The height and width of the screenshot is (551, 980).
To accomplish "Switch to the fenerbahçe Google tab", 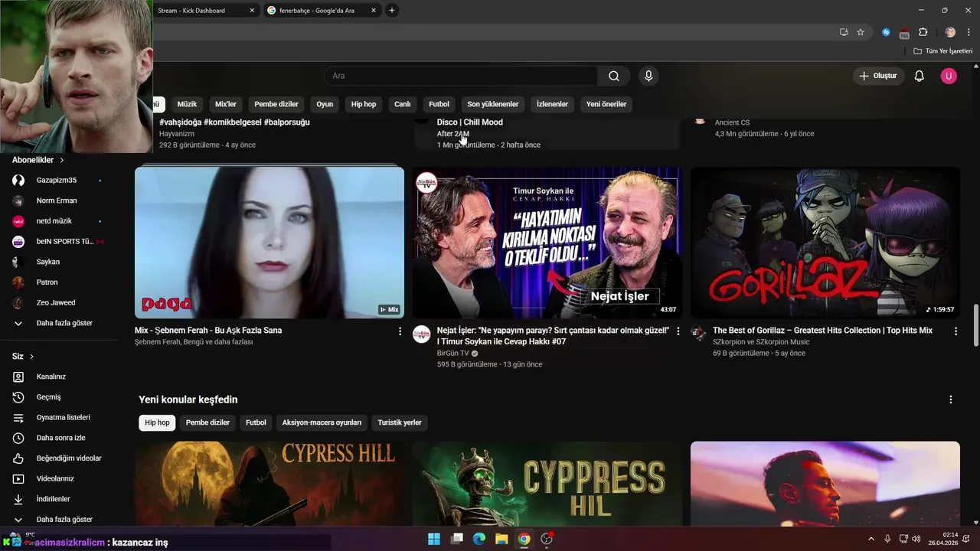I will 322,11.
